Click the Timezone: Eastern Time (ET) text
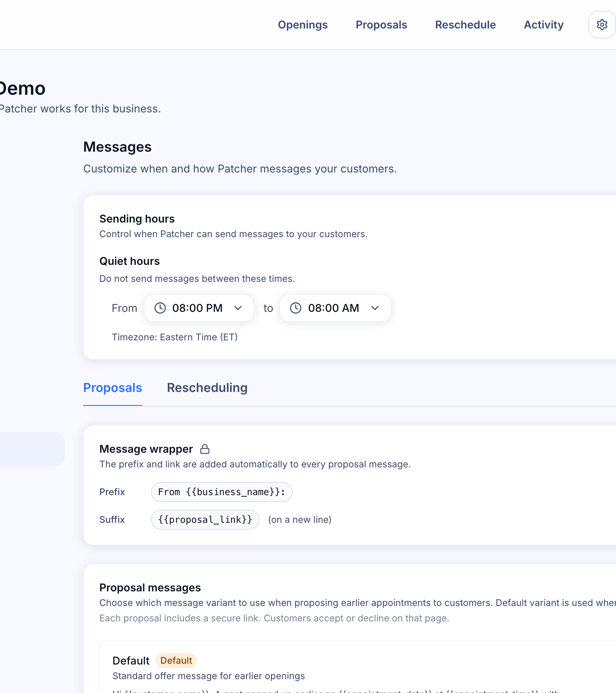The height and width of the screenshot is (693, 616). point(175,337)
